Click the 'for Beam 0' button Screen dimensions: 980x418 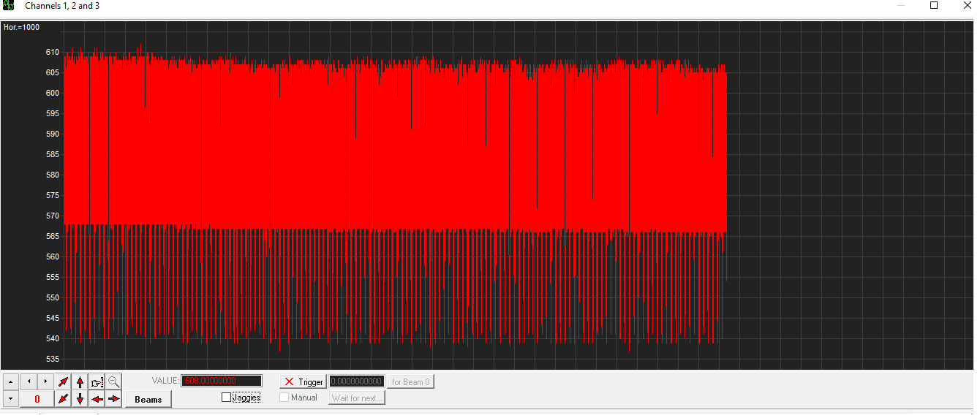(x=410, y=381)
